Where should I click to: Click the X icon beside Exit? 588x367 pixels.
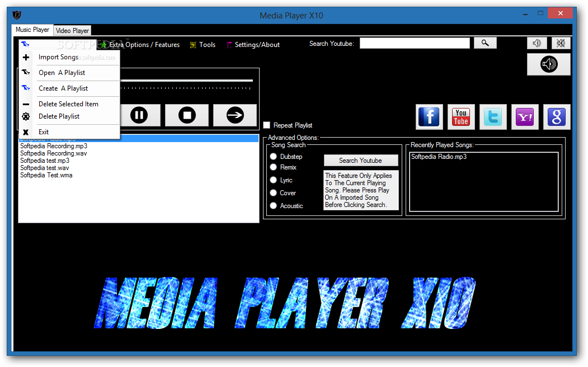(26, 132)
